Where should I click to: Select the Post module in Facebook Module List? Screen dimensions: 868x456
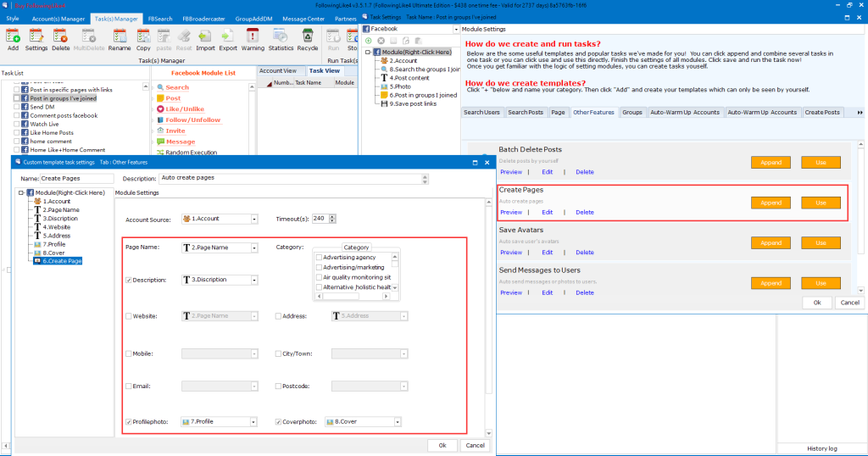coord(173,98)
